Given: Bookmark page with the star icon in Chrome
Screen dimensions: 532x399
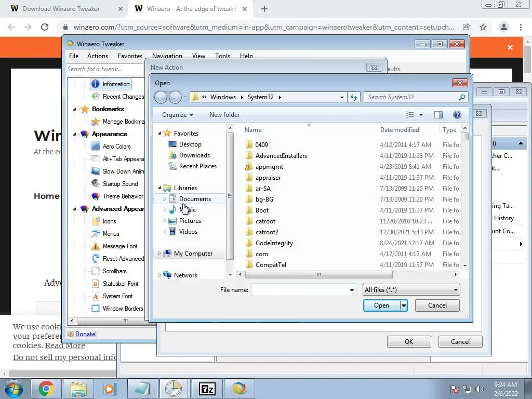Looking at the screenshot, I should click(483, 27).
